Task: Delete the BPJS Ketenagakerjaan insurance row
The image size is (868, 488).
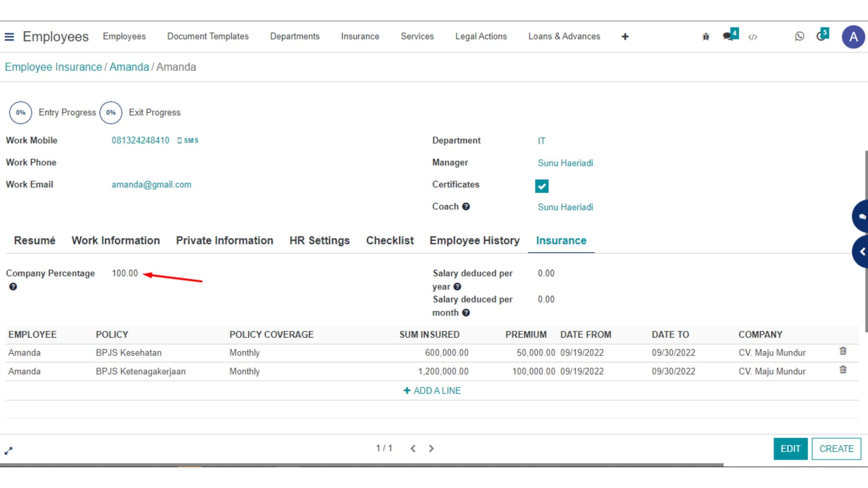Action: [x=843, y=370]
